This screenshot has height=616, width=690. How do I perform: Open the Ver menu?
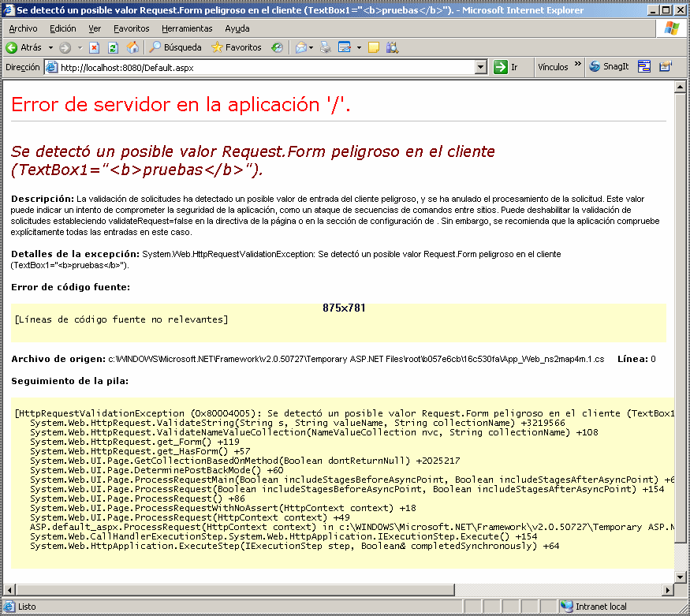[95, 28]
